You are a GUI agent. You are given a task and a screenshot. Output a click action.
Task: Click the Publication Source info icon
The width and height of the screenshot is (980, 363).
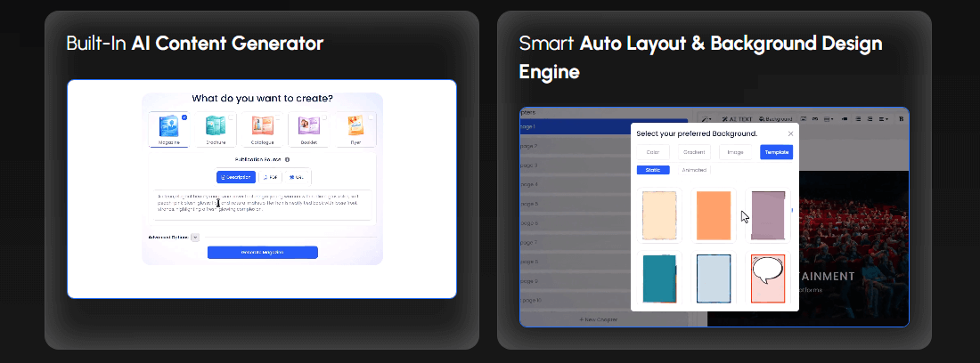287,159
